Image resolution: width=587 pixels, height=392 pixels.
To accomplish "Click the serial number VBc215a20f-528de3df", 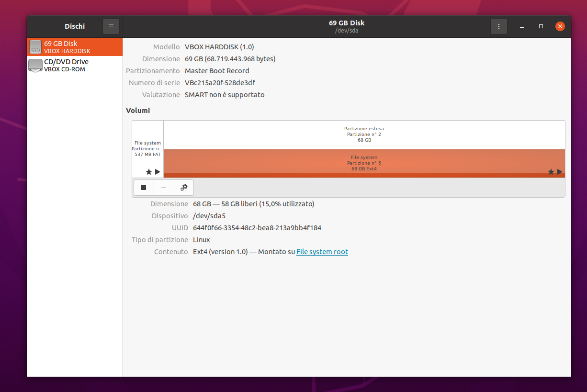I will click(220, 83).
